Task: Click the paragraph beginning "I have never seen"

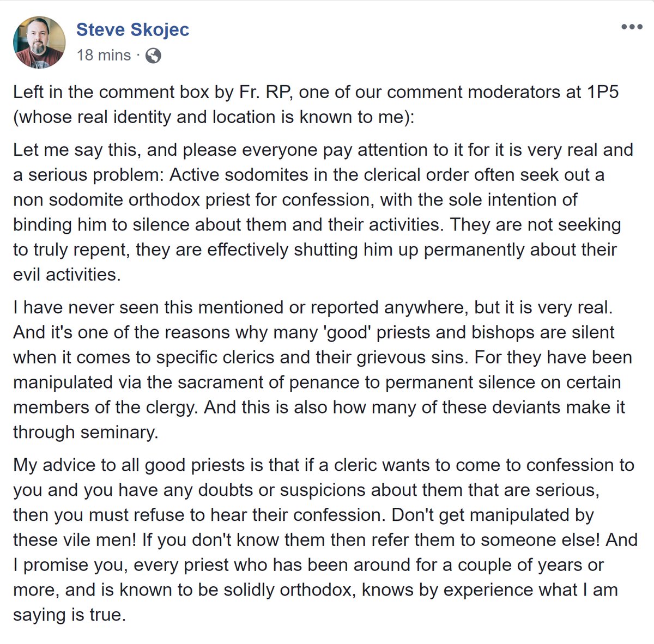Action: (323, 370)
